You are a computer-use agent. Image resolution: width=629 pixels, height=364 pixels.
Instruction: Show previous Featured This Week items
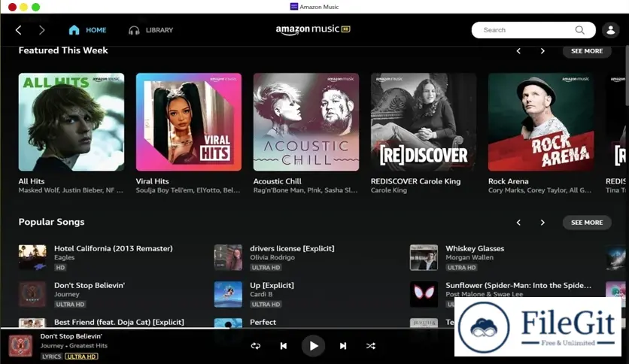[x=518, y=51]
